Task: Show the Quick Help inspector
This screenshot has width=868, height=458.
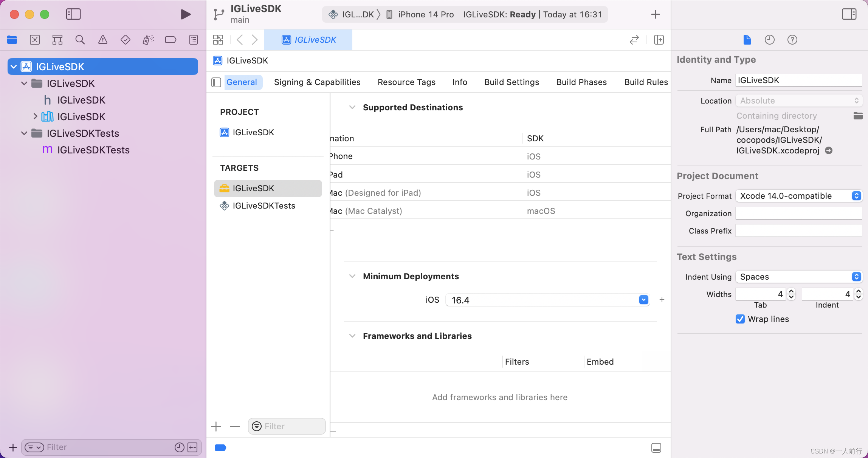Action: click(x=792, y=40)
